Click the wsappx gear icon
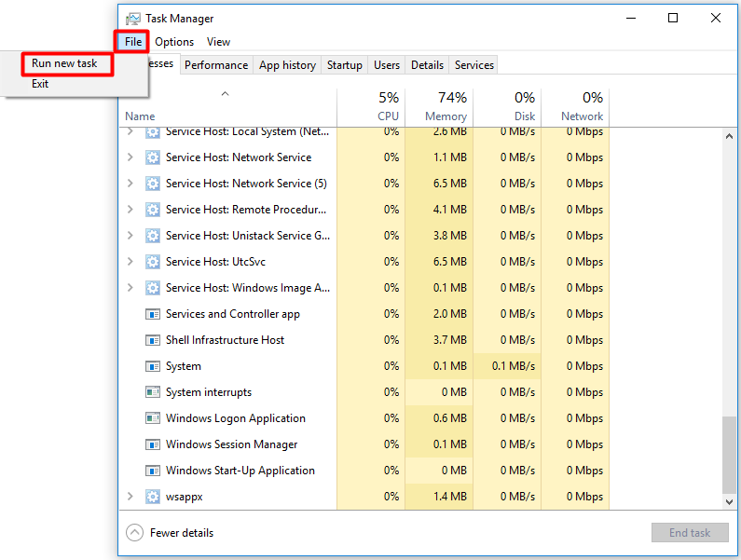 (x=152, y=497)
